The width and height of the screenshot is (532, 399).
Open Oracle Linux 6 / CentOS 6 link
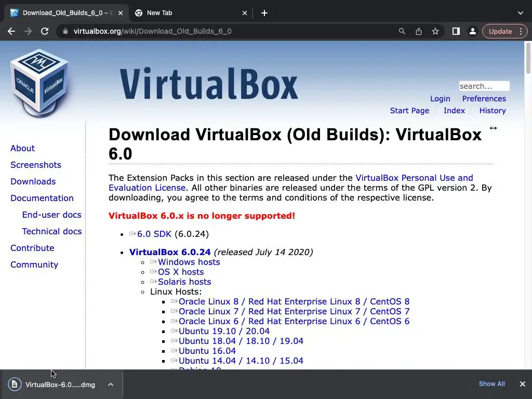coord(294,321)
